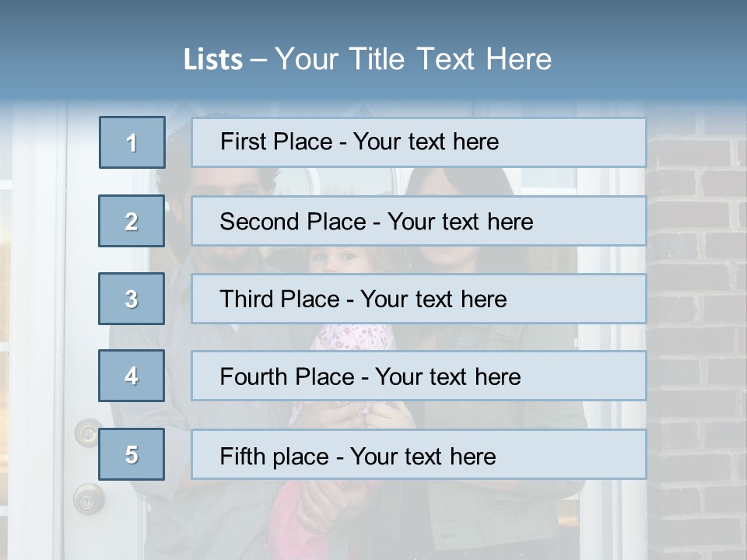Screen dimensions: 747x560
Task: Click the slide title text
Action: [367, 59]
